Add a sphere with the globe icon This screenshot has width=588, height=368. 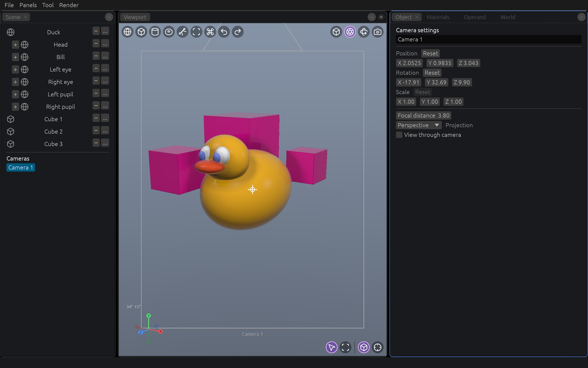point(127,32)
